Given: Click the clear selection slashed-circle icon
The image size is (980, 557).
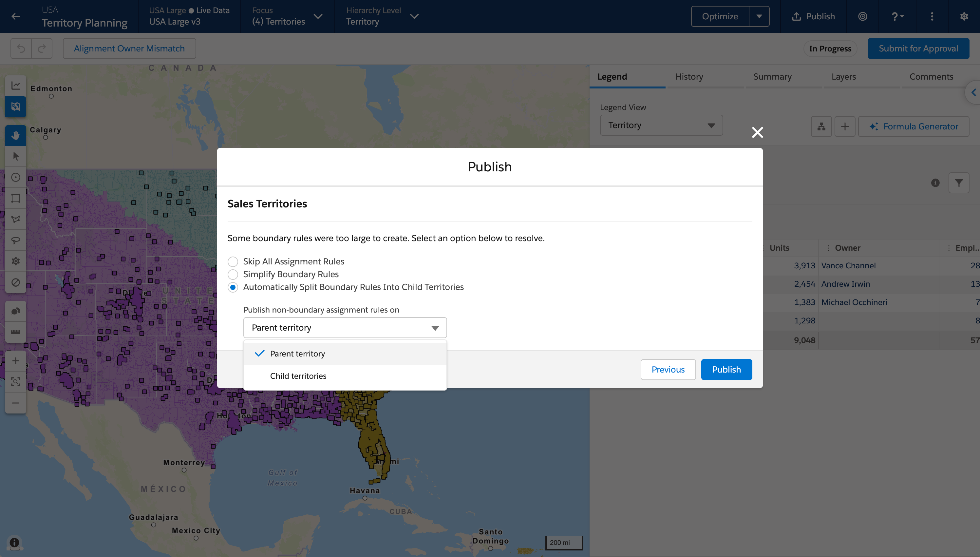Looking at the screenshot, I should tap(16, 283).
